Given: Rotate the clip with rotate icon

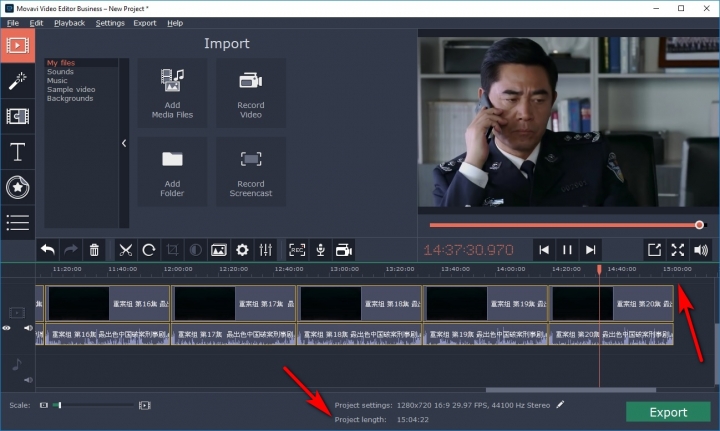Looking at the screenshot, I should (149, 250).
